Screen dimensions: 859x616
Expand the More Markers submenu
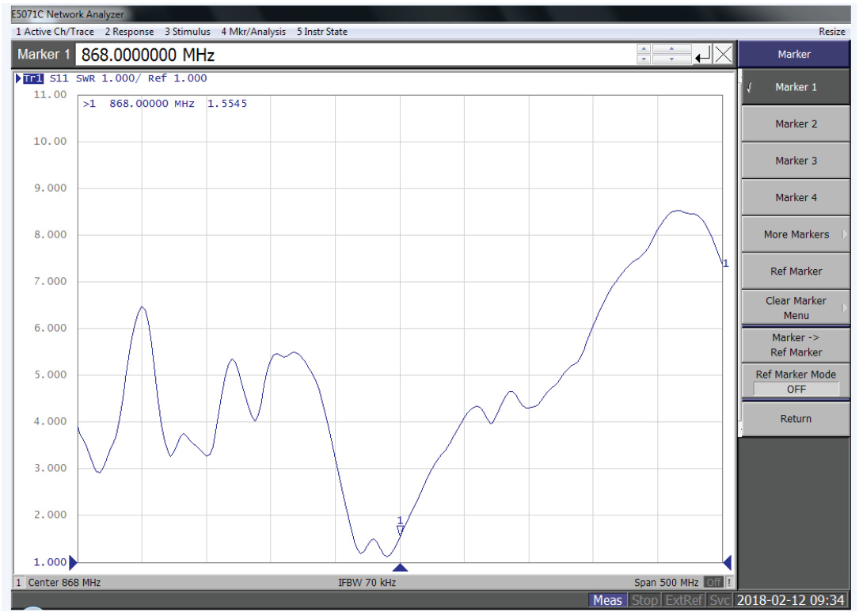(795, 234)
